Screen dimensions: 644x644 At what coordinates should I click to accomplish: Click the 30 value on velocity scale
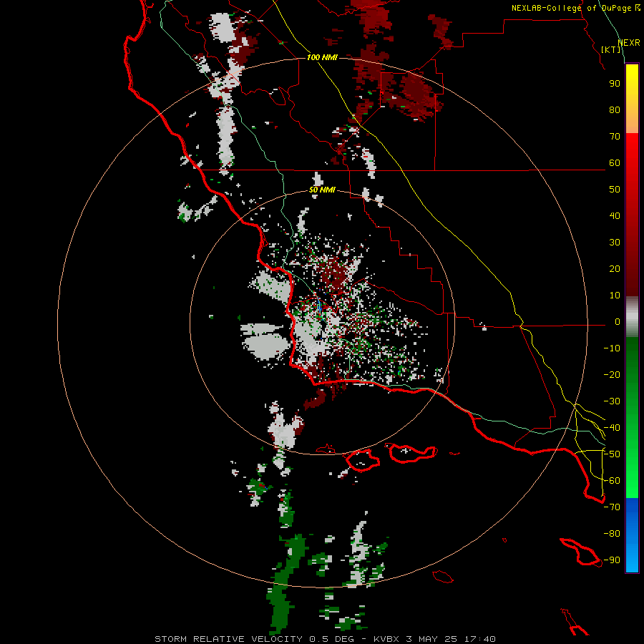click(x=615, y=243)
